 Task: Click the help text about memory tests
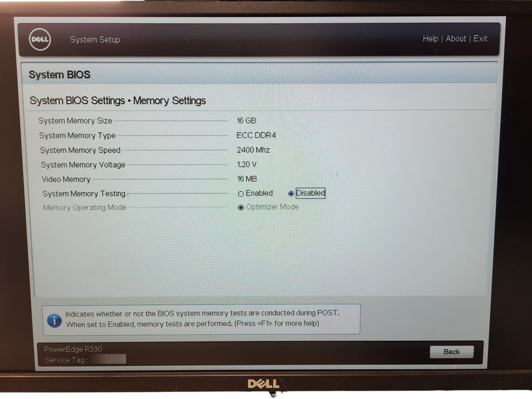pos(202,319)
